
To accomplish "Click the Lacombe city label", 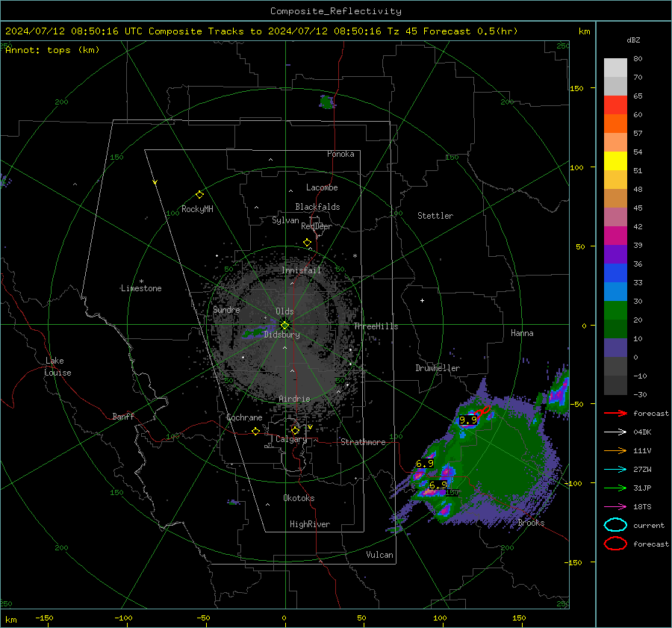I will (322, 187).
